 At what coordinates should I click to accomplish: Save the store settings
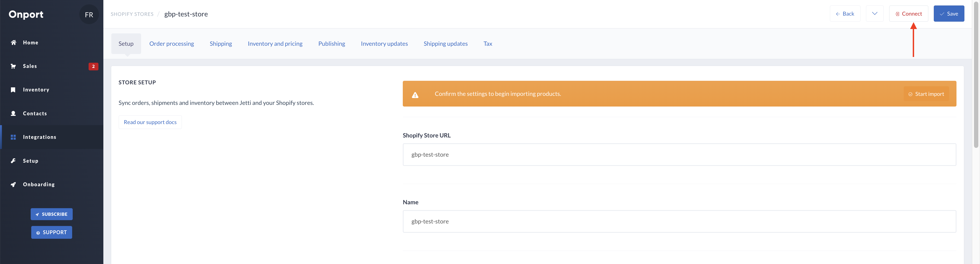[x=949, y=14]
